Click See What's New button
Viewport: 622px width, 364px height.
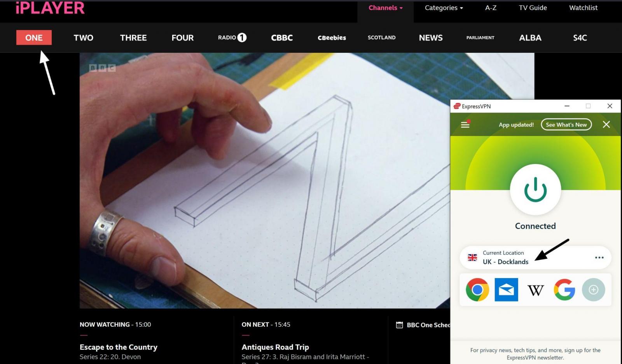pyautogui.click(x=566, y=125)
